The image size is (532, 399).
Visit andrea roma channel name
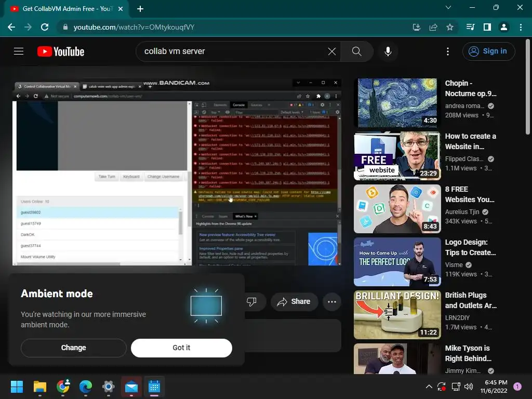point(464,106)
